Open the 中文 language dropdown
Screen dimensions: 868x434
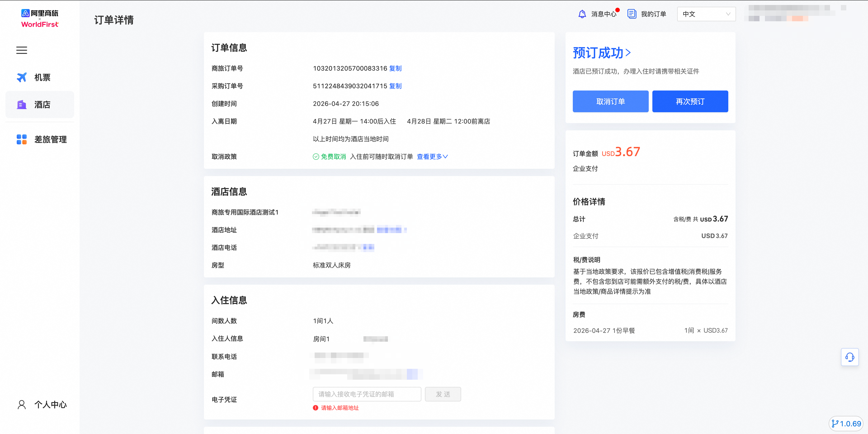click(x=706, y=14)
